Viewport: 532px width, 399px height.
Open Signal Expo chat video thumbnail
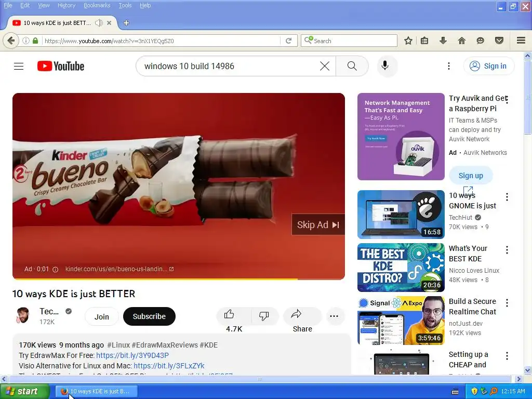click(x=401, y=320)
